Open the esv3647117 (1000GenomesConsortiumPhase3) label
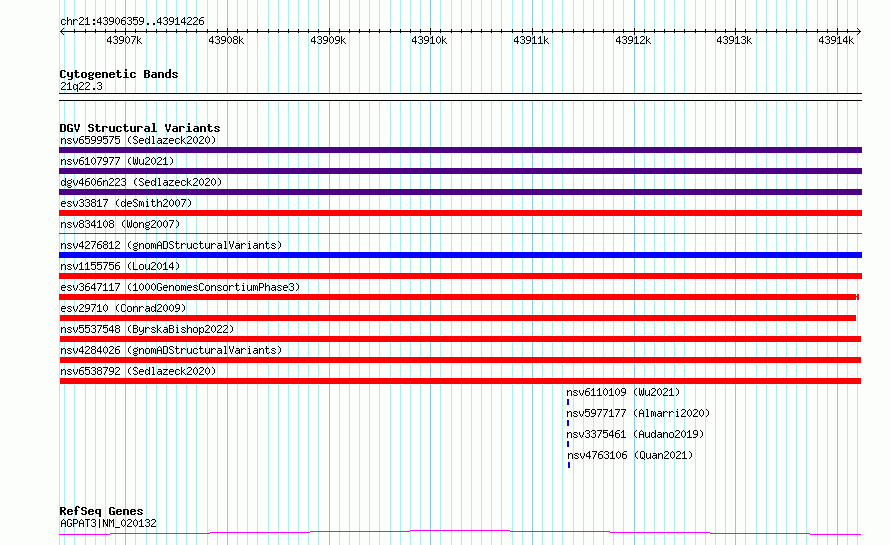 point(180,287)
